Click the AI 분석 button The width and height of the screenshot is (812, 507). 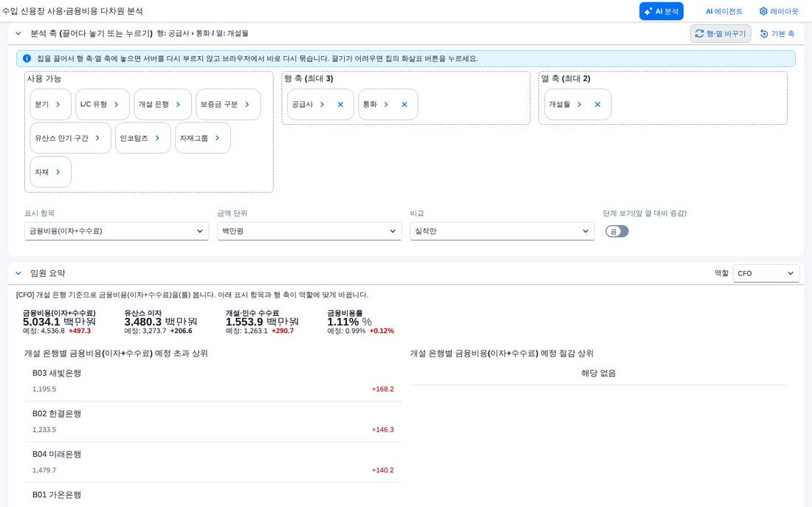(x=661, y=11)
